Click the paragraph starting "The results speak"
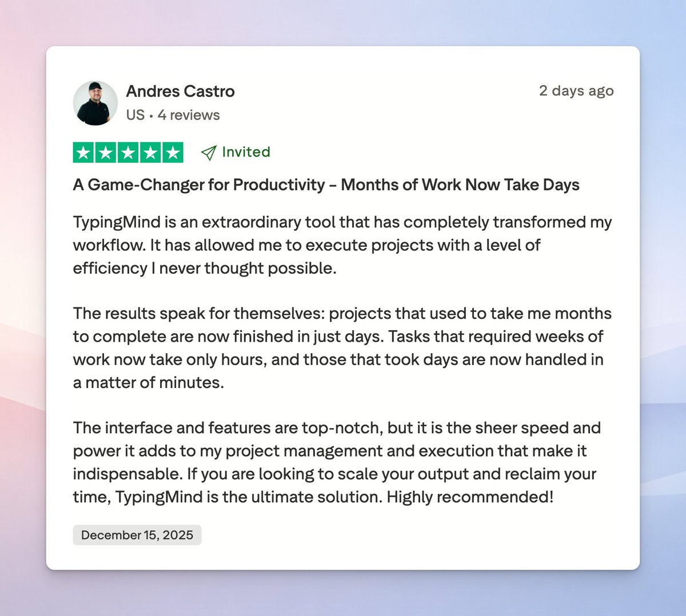 click(342, 348)
